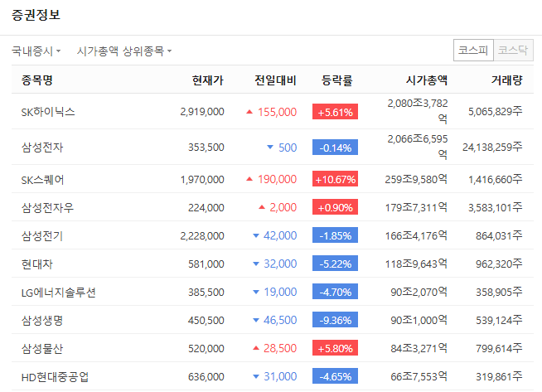Screen dimensions: 542x392
Task: Click the 28,500 change for 삼성물산
Action: (280, 348)
